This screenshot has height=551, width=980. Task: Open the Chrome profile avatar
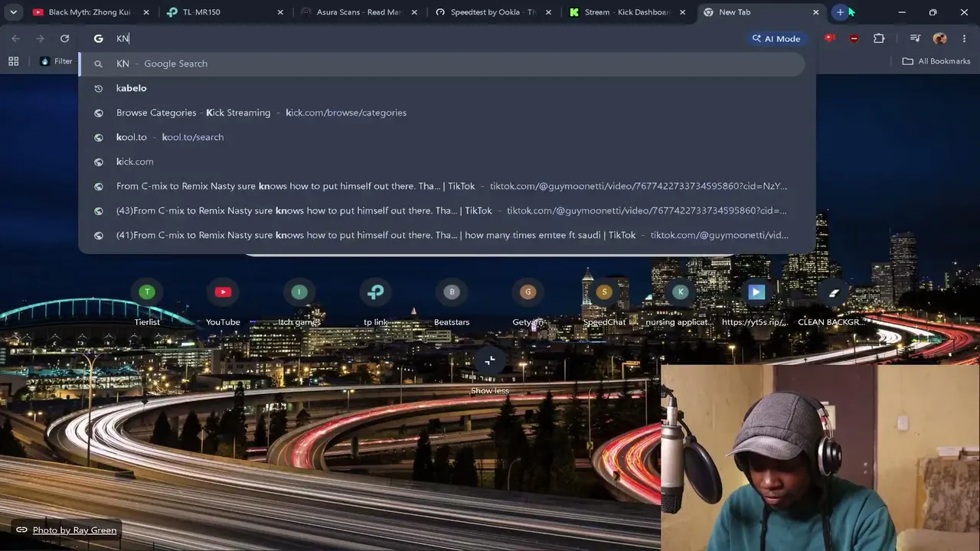coord(940,38)
